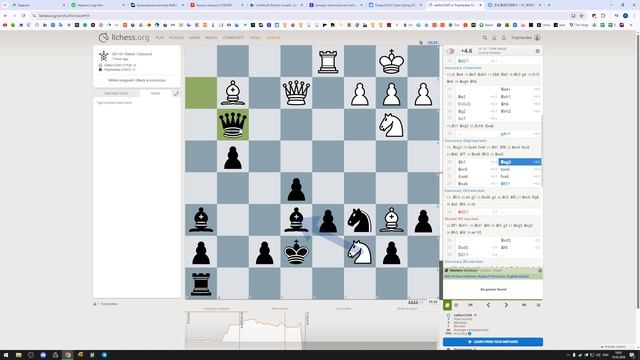The height and width of the screenshot is (360, 640).
Task: Select the highlighted Qxg3 move
Action: pyautogui.click(x=520, y=162)
